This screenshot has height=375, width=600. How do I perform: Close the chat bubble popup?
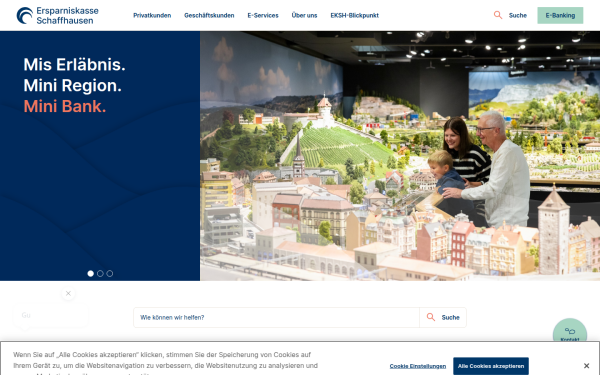[x=68, y=293]
